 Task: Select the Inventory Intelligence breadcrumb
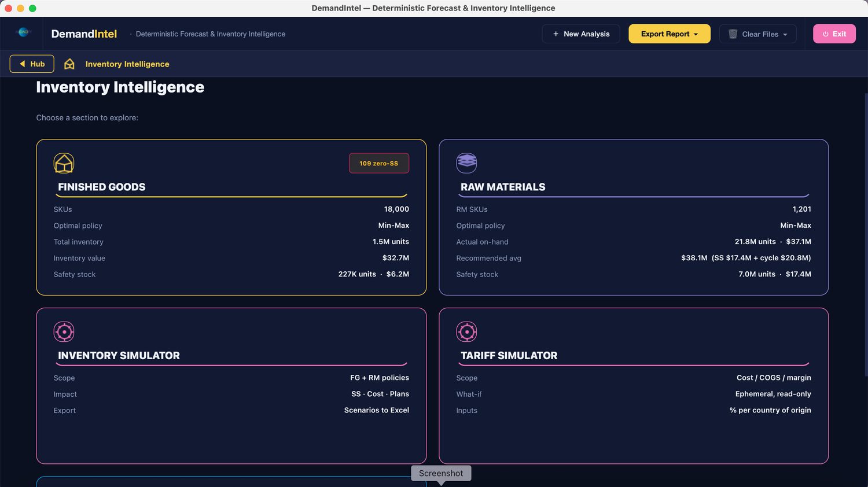click(x=127, y=64)
